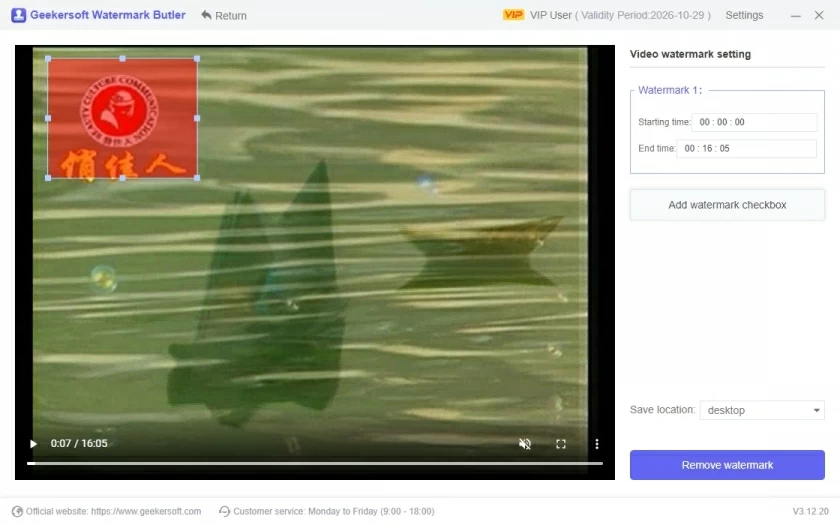Viewport: 840px width, 525px height.
Task: Click the version number V3.12.20
Action: click(x=811, y=511)
